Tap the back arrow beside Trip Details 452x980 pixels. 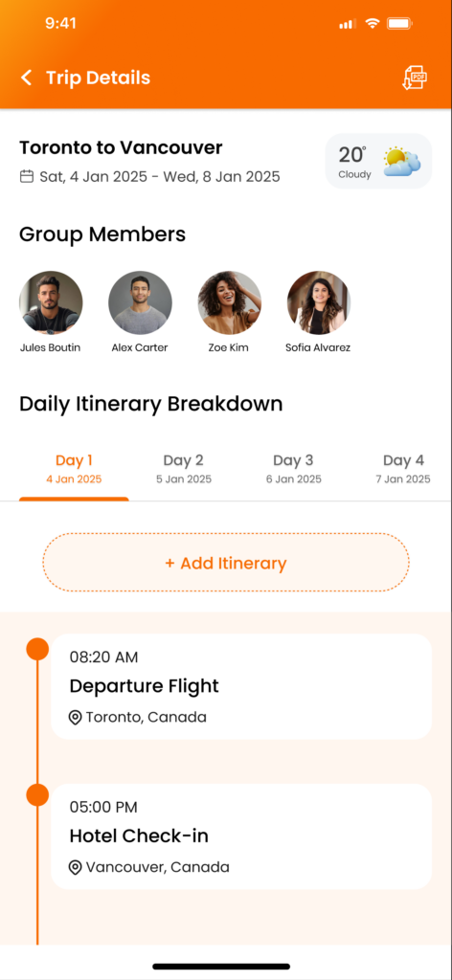point(26,78)
